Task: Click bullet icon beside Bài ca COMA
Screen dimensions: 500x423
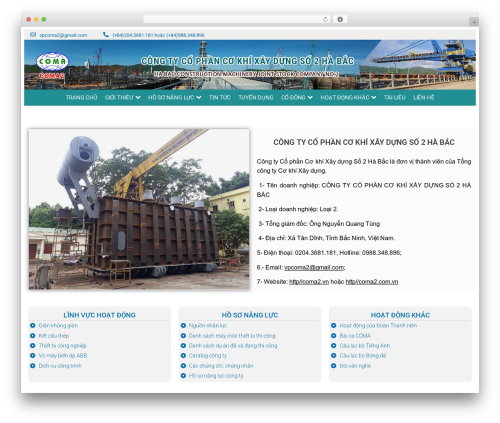Action: pyautogui.click(x=334, y=336)
